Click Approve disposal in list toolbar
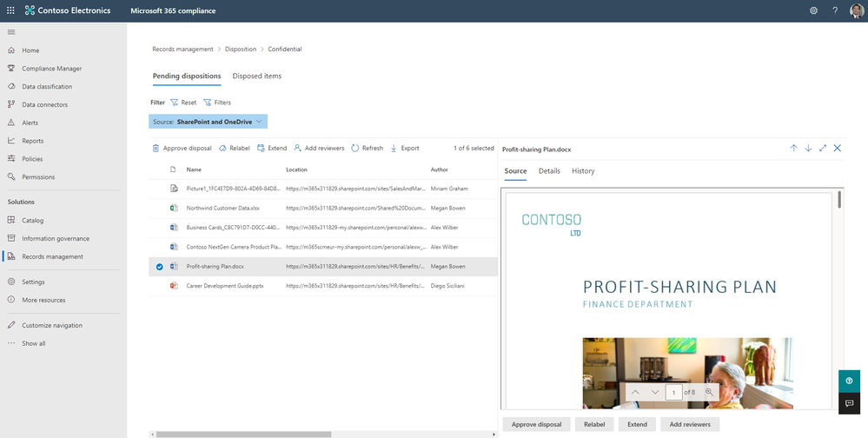This screenshot has height=438, width=868. 182,149
